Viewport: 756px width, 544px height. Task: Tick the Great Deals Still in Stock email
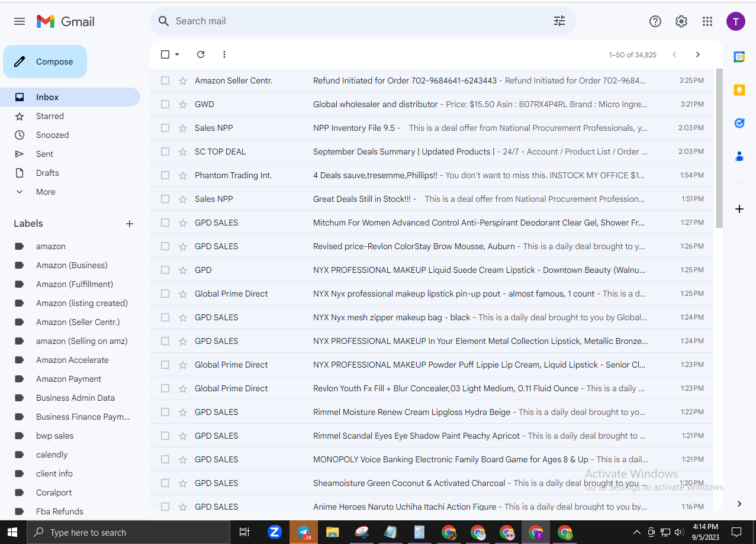point(165,199)
